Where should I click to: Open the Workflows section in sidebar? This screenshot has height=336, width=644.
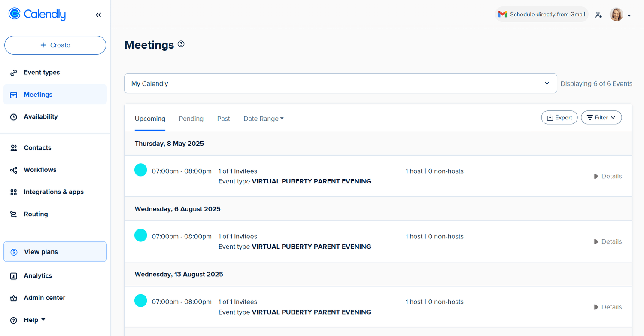(x=40, y=170)
